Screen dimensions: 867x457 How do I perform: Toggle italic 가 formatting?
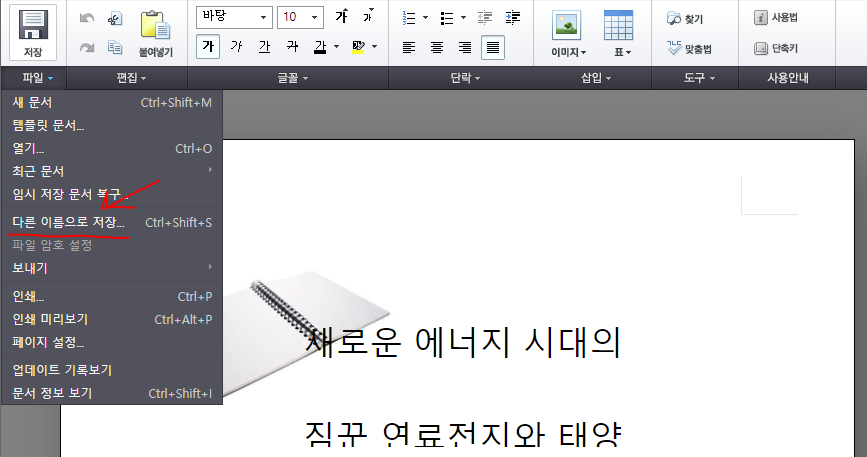pyautogui.click(x=237, y=46)
